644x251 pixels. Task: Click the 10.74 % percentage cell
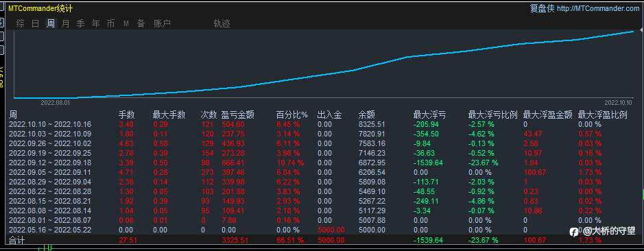[x=290, y=163]
